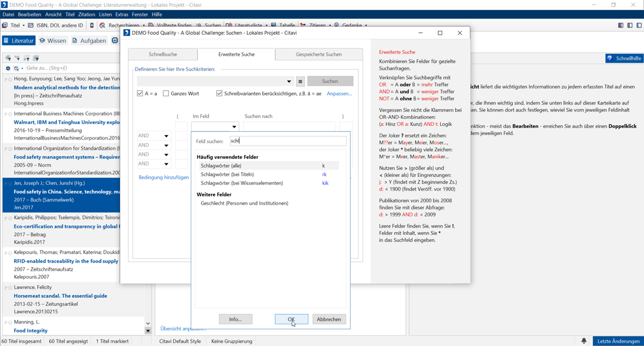Click the Titel add icon in toolbar
The width and height of the screenshot is (644, 346).
click(x=5, y=25)
